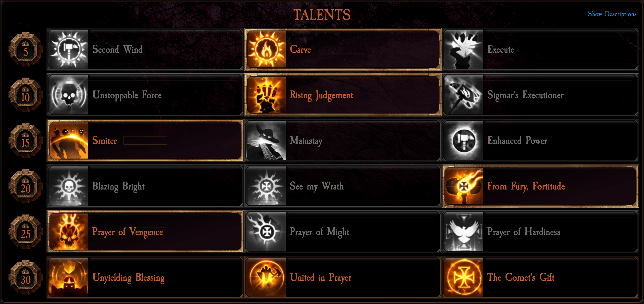Click The Comet's Gift cross icon

tap(464, 277)
